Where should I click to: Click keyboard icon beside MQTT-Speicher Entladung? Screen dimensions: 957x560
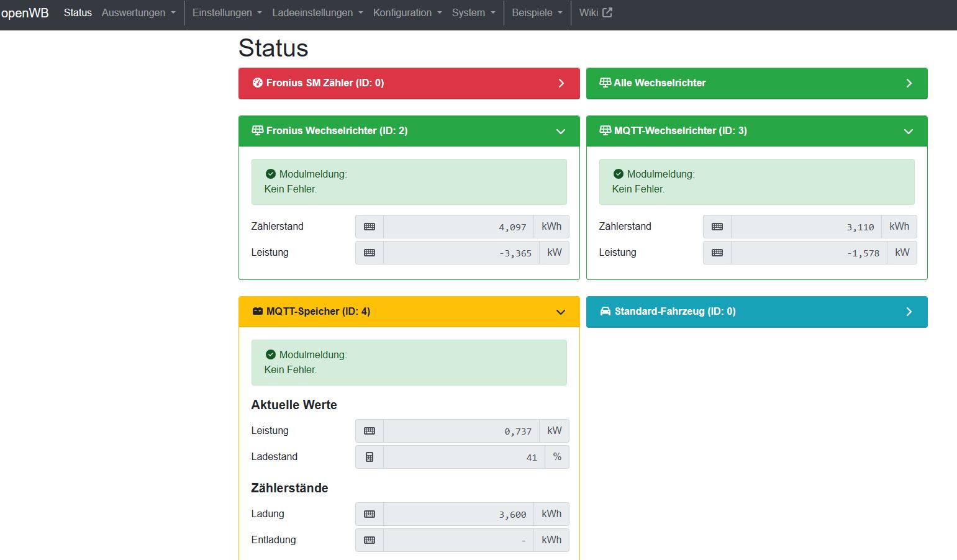click(x=370, y=540)
